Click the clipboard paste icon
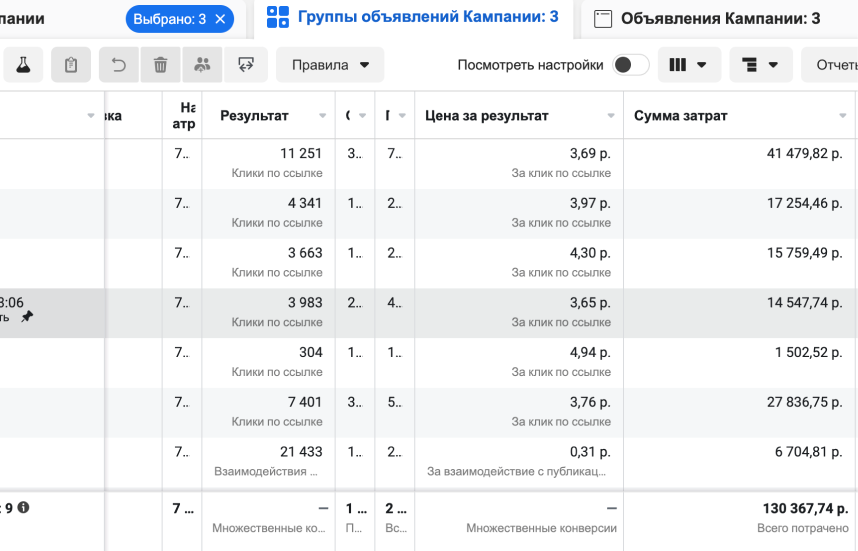Viewport: 858px width, 551px height. (70, 65)
